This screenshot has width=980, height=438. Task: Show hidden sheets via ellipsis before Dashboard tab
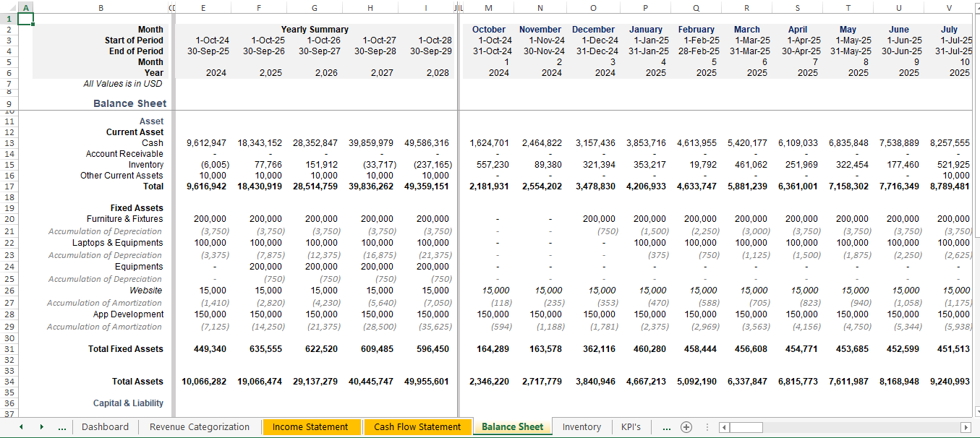pos(62,427)
